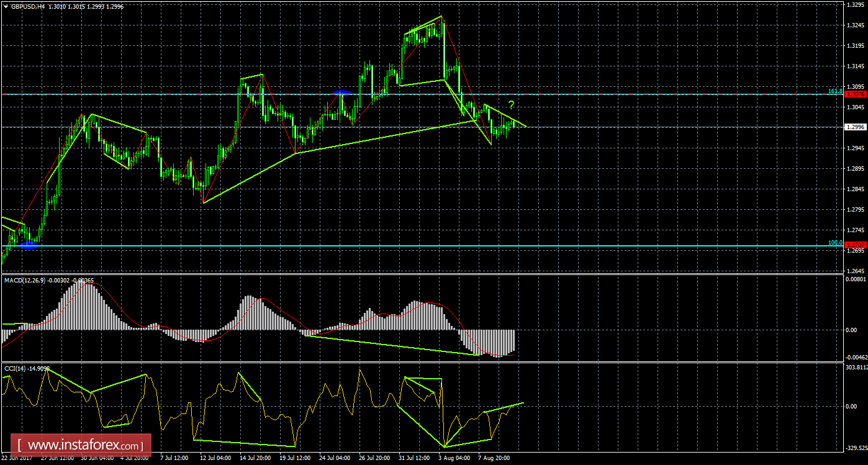
Task: Select the 161.8 Fibonacci level label
Action: [836, 91]
